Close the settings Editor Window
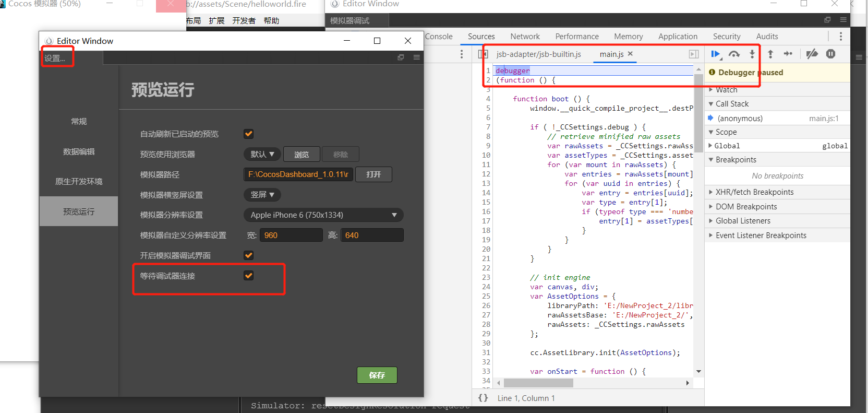Screen dimensions: 868x413 (x=408, y=41)
